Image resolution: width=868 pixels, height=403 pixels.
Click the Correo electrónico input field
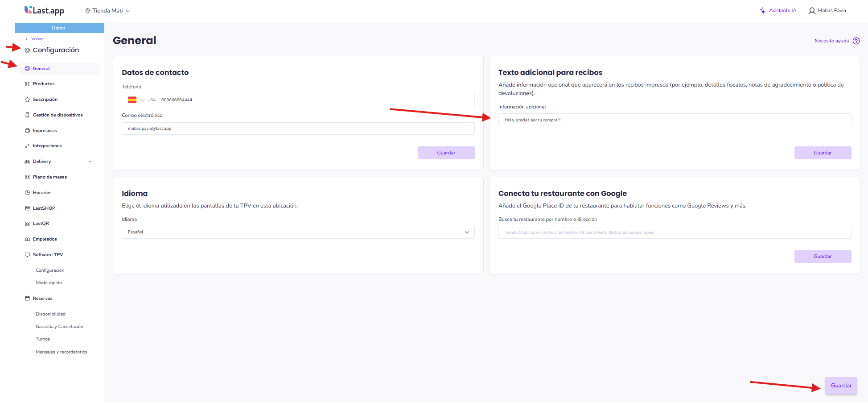[x=298, y=129]
